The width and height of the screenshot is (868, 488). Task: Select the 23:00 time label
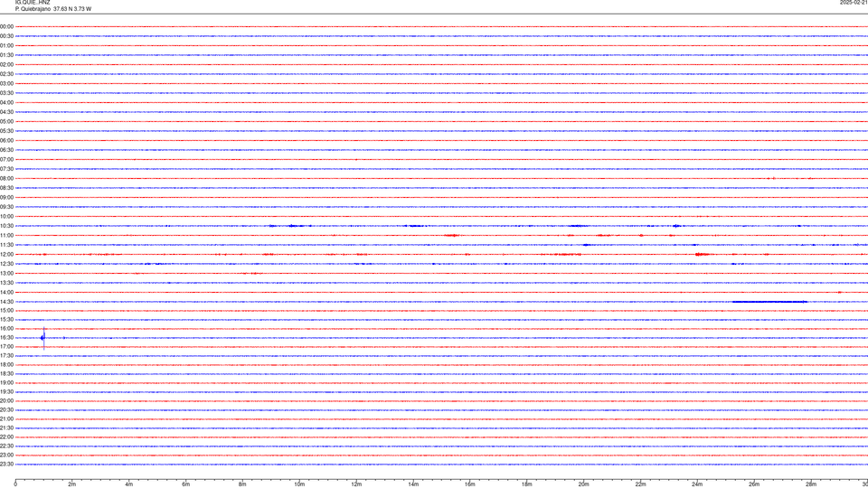tap(6, 455)
